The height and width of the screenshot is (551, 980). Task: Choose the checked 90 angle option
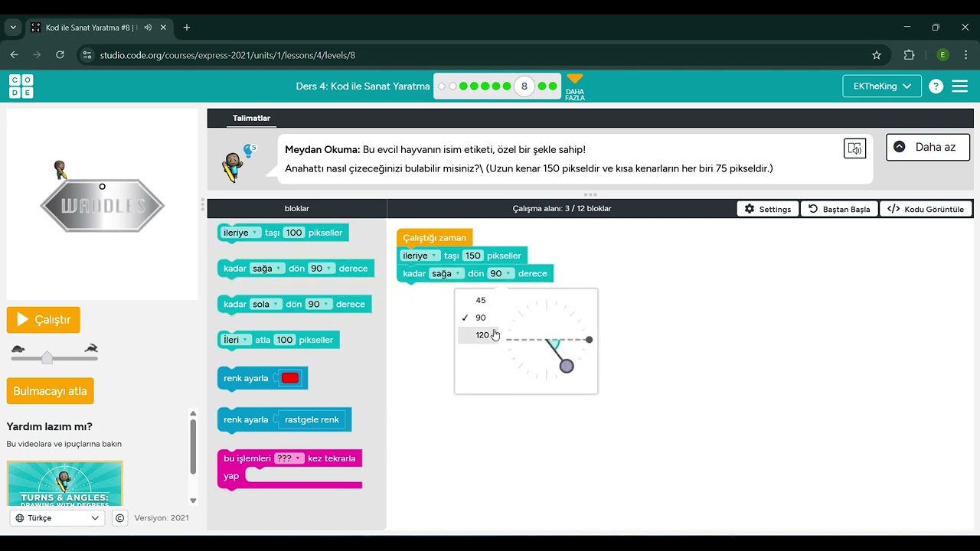click(x=480, y=318)
